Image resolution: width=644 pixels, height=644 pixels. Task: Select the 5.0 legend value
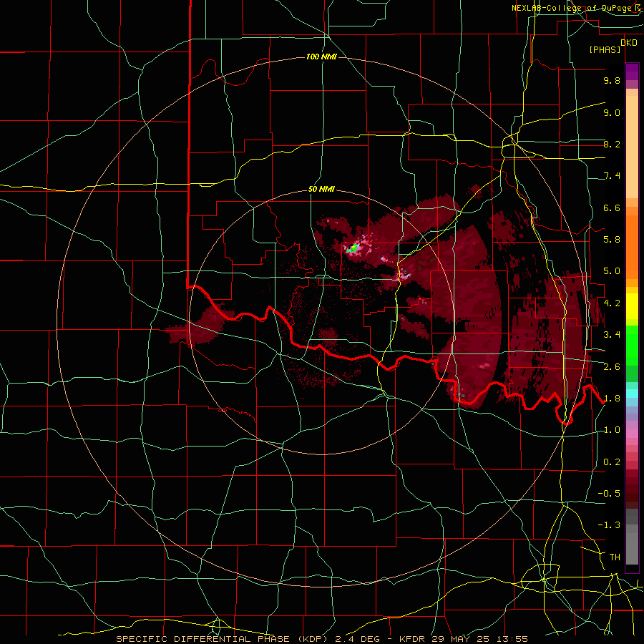click(x=612, y=271)
